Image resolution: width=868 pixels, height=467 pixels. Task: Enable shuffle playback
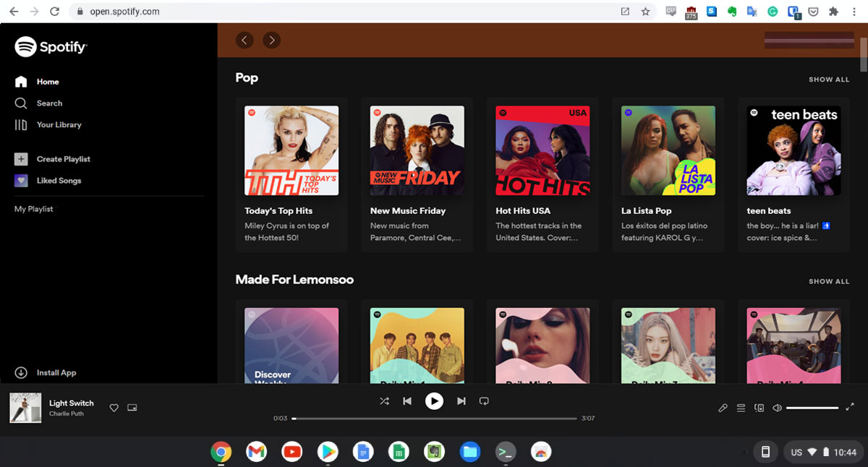[x=384, y=400]
